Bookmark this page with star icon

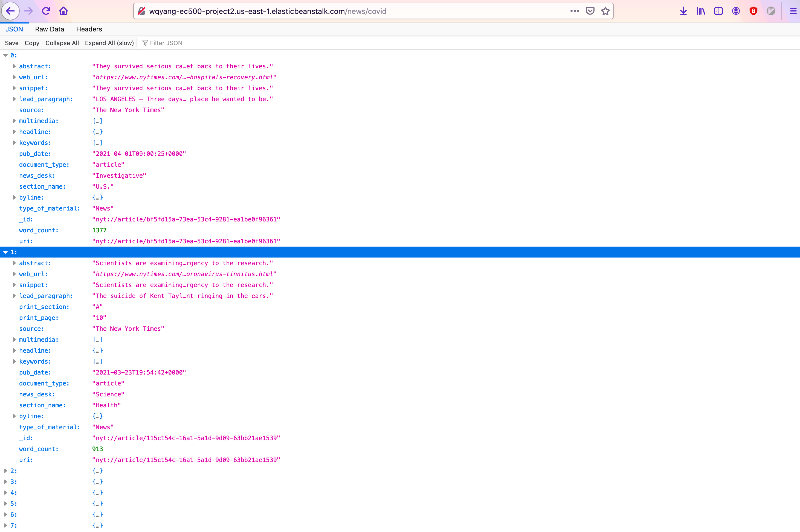605,11
